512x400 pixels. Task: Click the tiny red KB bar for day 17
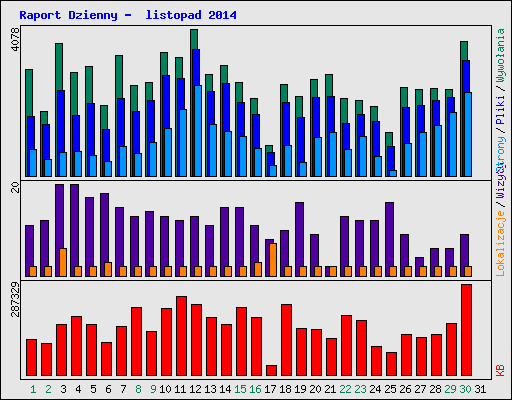pyautogui.click(x=271, y=370)
